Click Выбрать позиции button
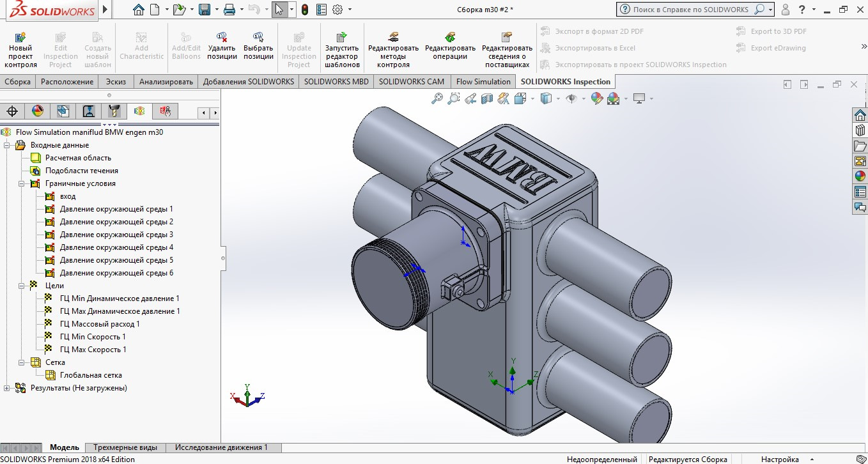 point(258,47)
